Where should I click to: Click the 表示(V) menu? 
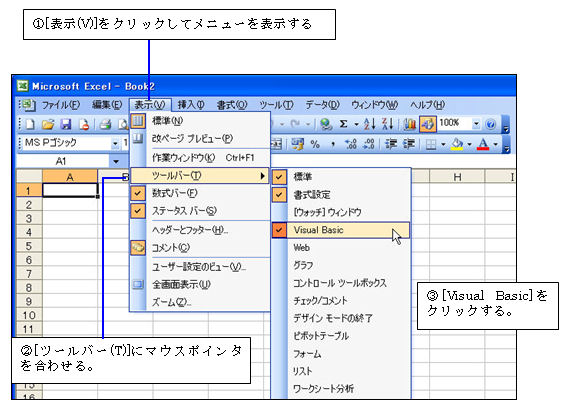[x=150, y=105]
